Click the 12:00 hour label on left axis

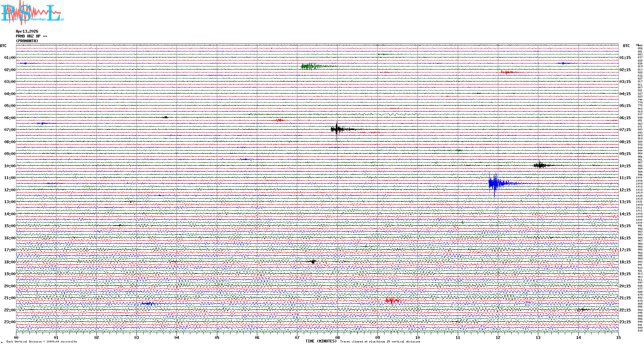point(10,190)
